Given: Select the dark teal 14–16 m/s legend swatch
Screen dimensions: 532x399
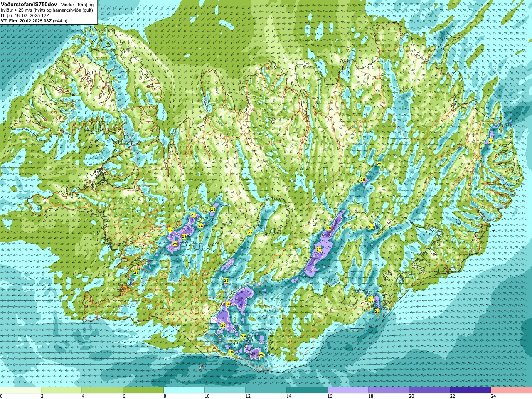Looking at the screenshot, I should tap(307, 390).
